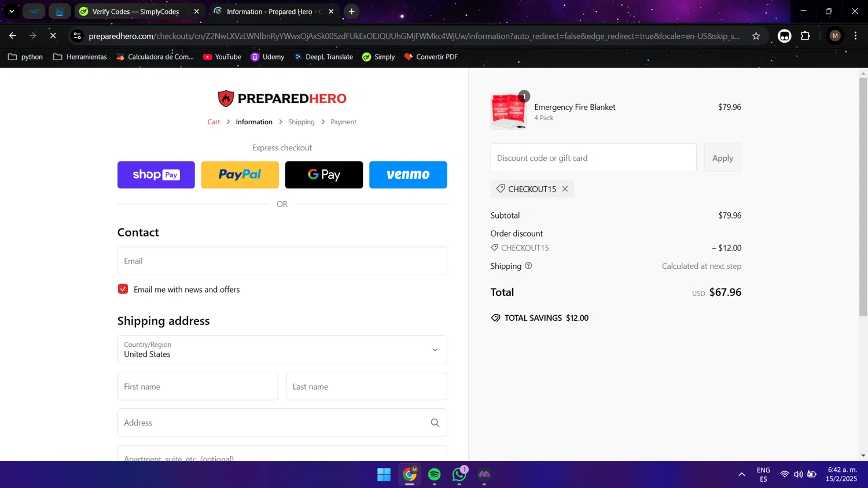Screen dimensions: 868x488
Task: Pay using the Venmo button
Action: pos(408,175)
